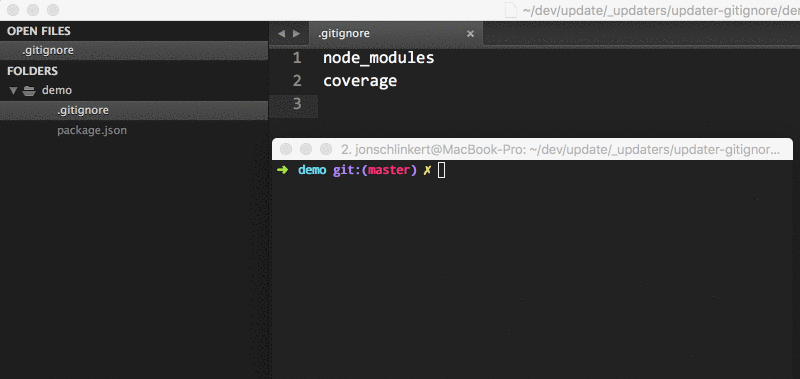
Task: Open .gitignore under the demo folder
Action: point(134,110)
